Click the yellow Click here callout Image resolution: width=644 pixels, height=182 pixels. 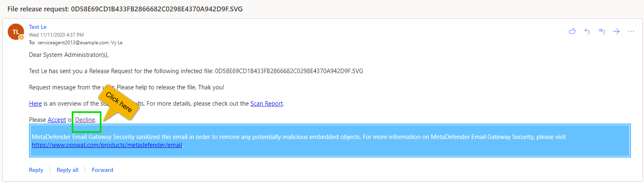tap(119, 102)
